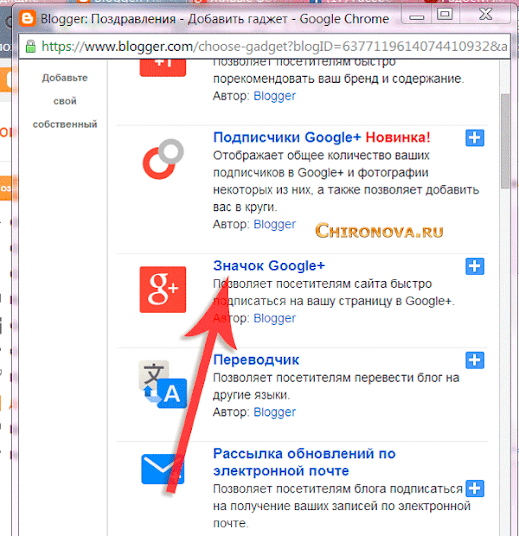Viewport: 519px width, 536px height.
Task: Click the red g+ badge icon
Action: point(163,290)
